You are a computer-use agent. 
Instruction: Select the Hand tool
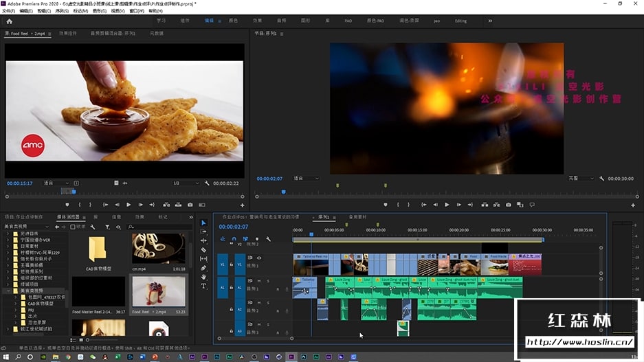pyautogui.click(x=203, y=277)
